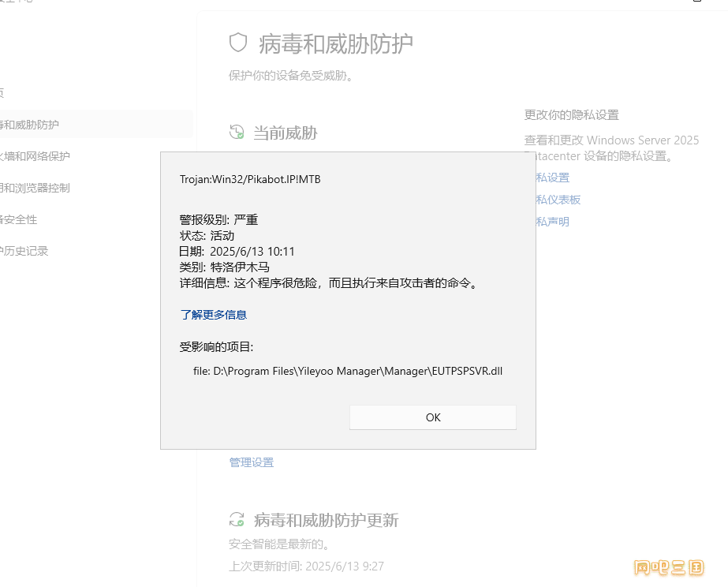Open the 隐私设置 link
The height and width of the screenshot is (587, 728).
point(552,178)
